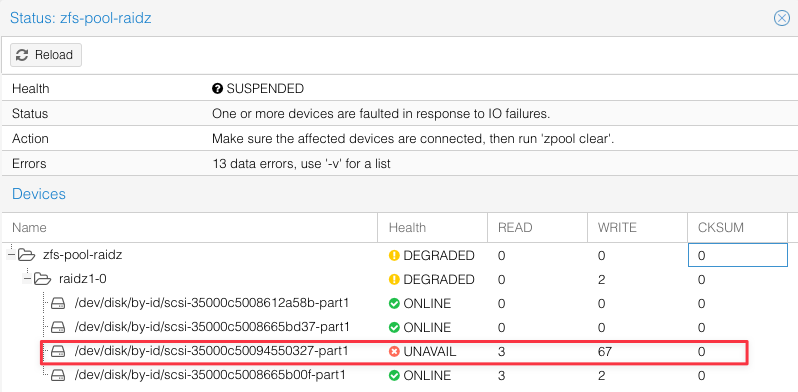Select device scsi-35000c5008612a58b-part1
The height and width of the screenshot is (392, 798).
point(394,303)
